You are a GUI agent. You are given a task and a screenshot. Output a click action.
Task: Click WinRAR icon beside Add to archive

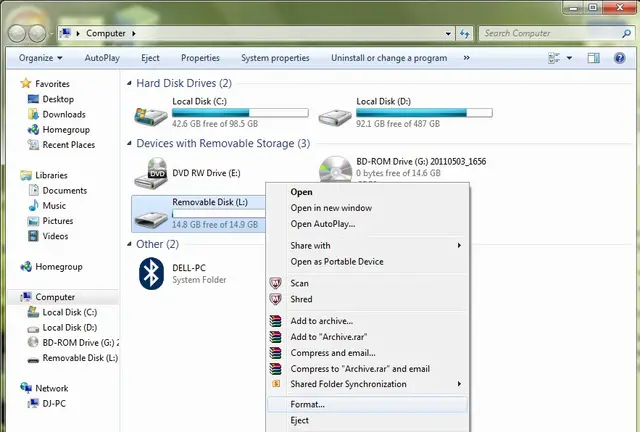(276, 321)
